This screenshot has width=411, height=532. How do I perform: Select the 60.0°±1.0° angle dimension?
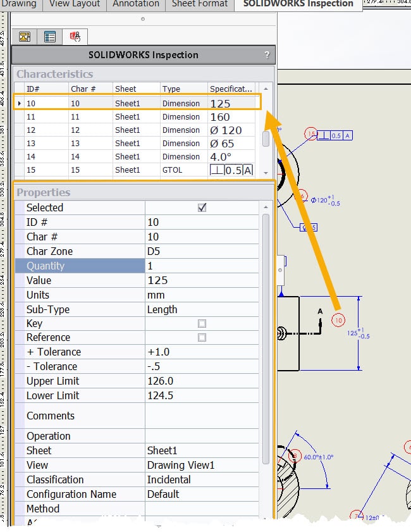319,457
